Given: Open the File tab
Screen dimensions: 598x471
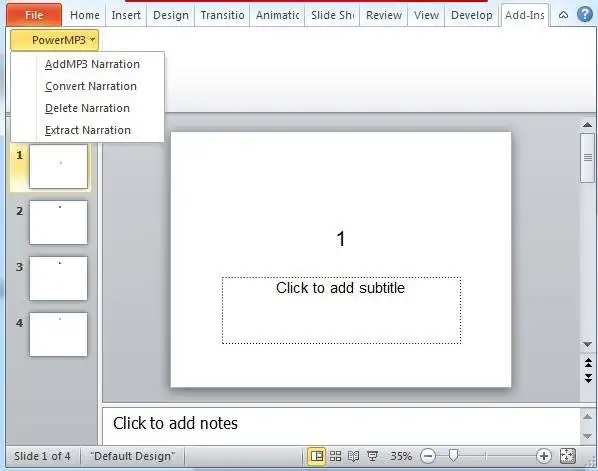Looking at the screenshot, I should click(x=34, y=15).
